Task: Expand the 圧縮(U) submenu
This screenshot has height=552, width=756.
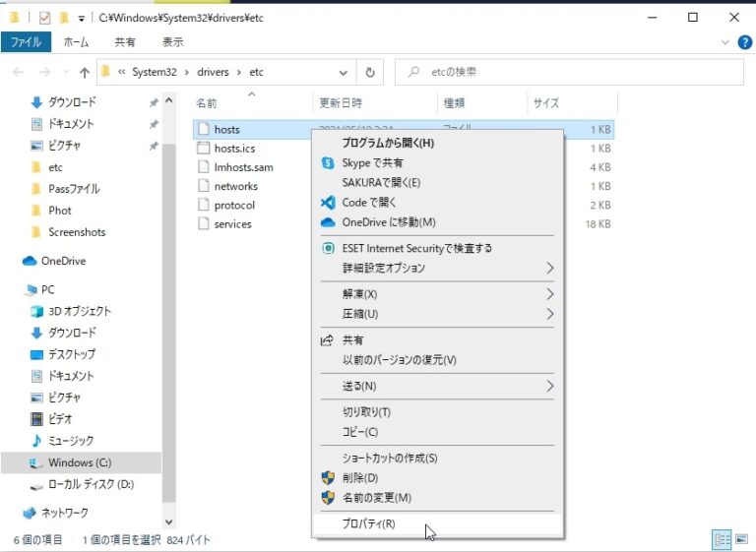Action: pyautogui.click(x=549, y=314)
